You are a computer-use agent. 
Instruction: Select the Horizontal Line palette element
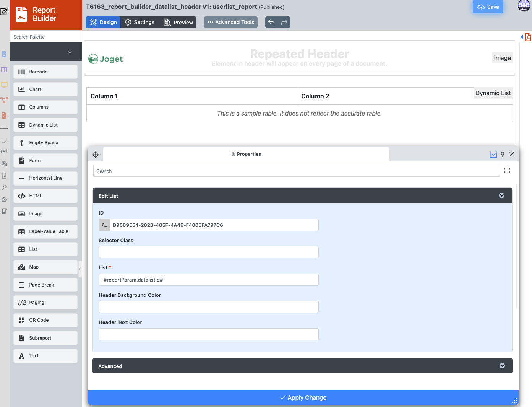(x=45, y=178)
